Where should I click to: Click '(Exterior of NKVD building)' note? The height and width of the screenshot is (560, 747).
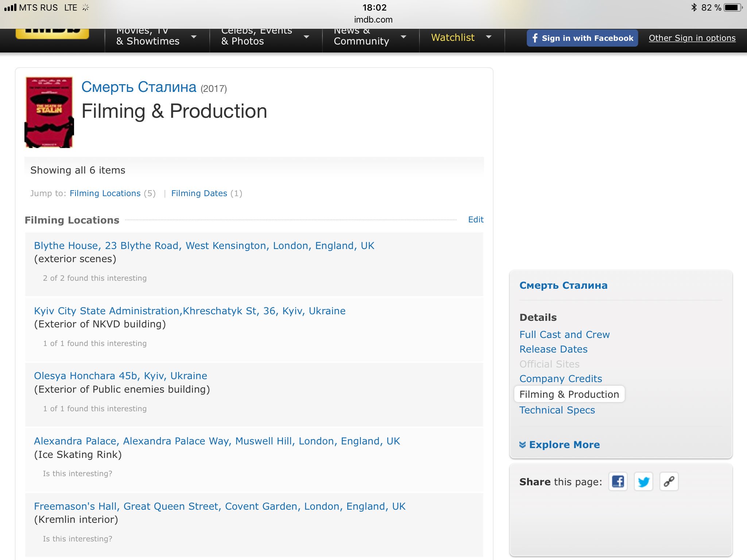pos(100,324)
